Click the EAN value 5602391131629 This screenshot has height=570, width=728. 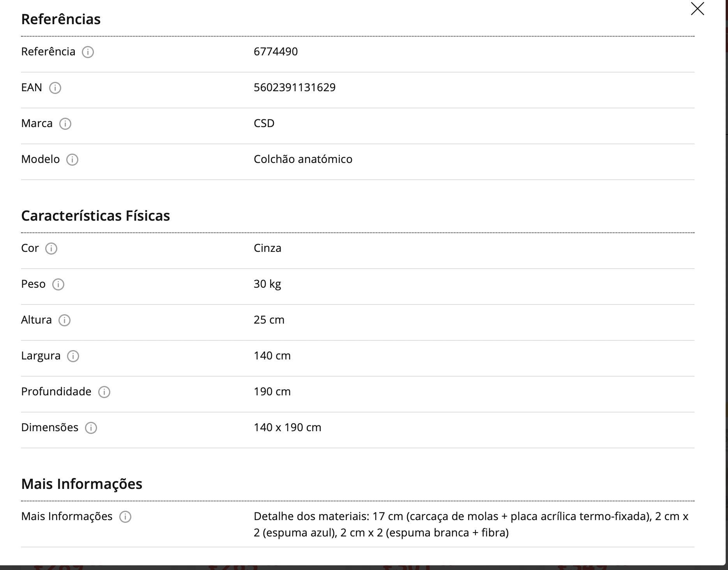pyautogui.click(x=295, y=87)
